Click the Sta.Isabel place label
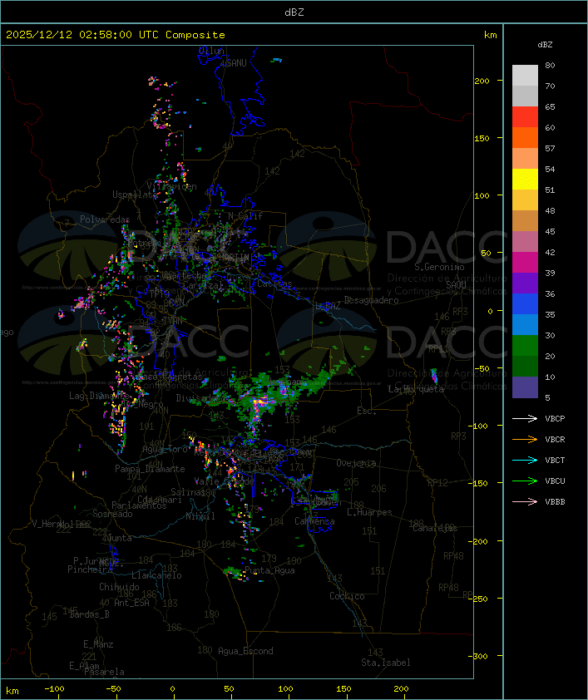The height and width of the screenshot is (700, 588). 386,663
